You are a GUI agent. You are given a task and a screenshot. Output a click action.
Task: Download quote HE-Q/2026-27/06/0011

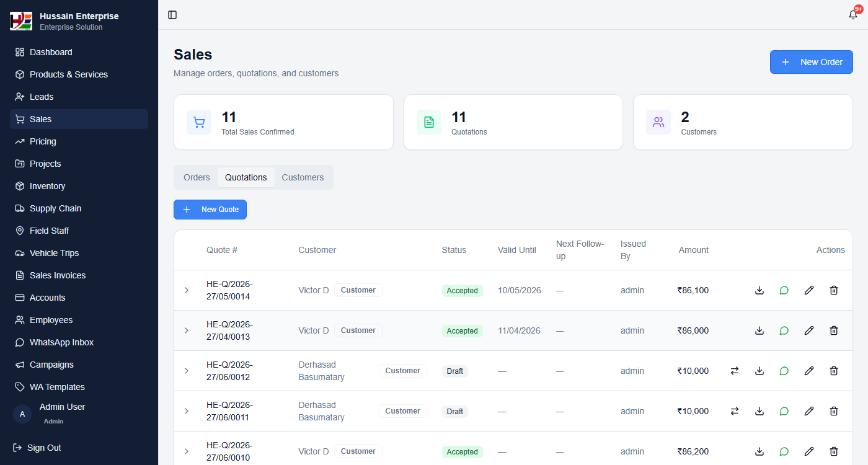[x=759, y=411]
